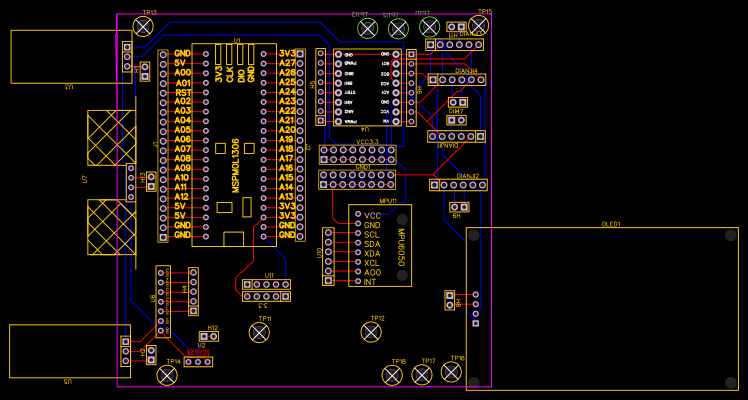Select test point TP16 on bottom edge

[x=451, y=372]
